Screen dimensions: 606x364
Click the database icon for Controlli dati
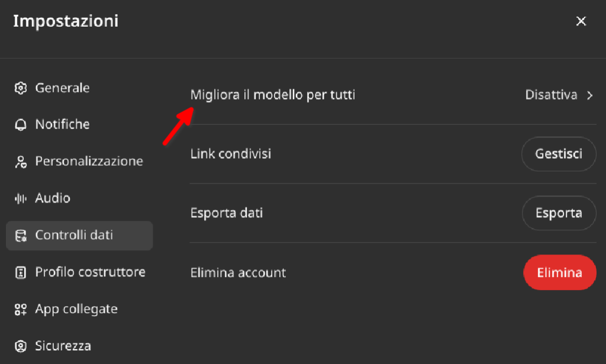click(x=21, y=236)
